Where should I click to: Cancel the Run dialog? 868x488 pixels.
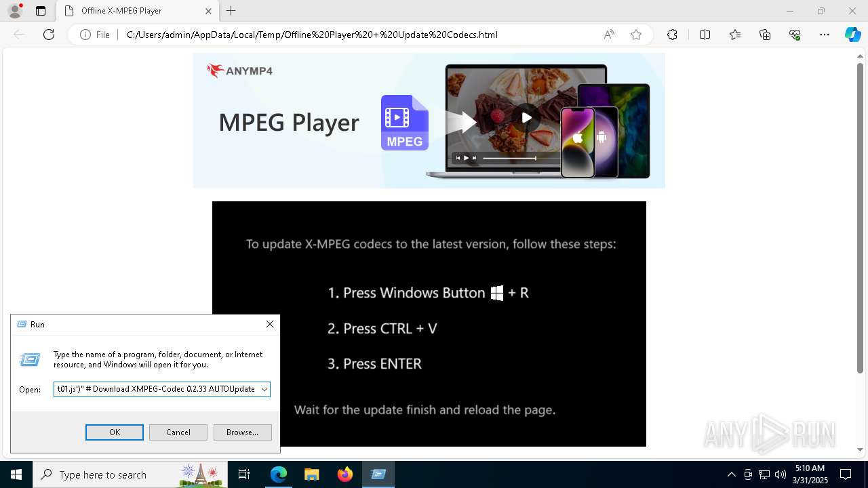(x=178, y=432)
